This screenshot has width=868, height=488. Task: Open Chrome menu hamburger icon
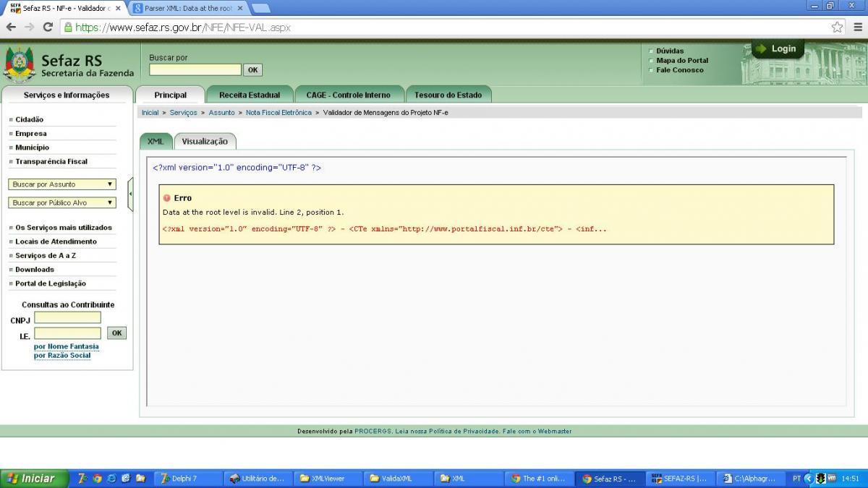point(857,27)
